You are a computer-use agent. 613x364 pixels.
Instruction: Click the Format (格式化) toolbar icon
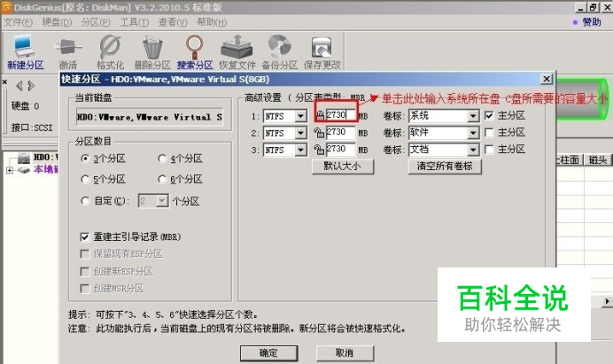pos(110,51)
